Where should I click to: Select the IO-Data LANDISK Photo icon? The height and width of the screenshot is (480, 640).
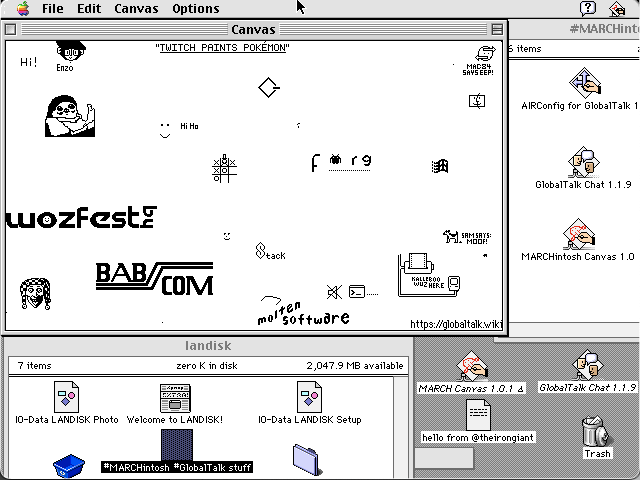66,396
